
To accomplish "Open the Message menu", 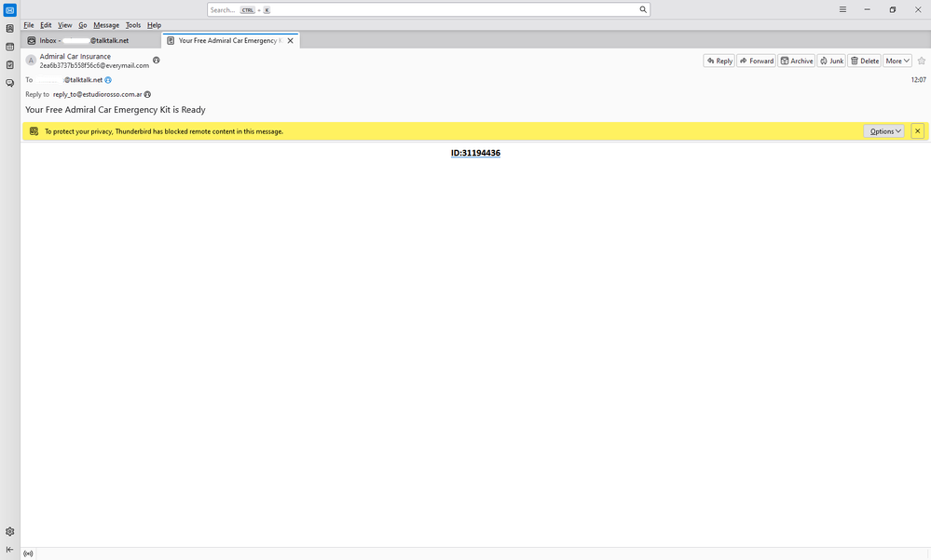I will (x=106, y=25).
